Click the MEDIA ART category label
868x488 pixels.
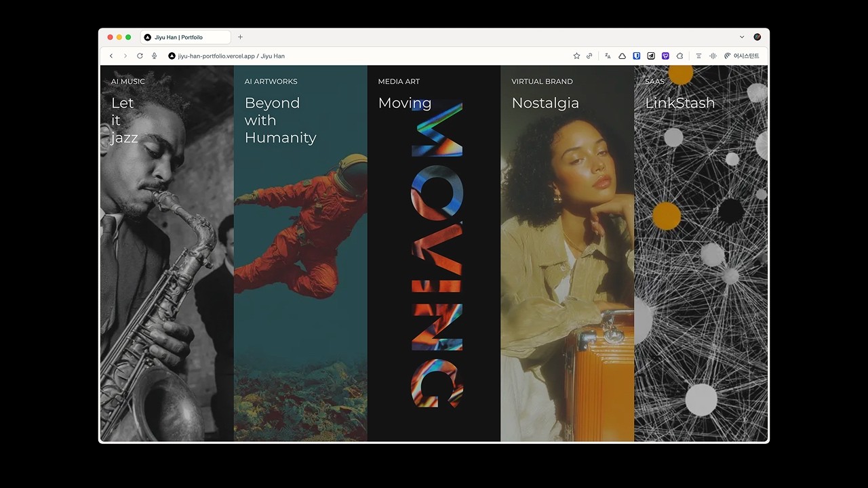399,81
